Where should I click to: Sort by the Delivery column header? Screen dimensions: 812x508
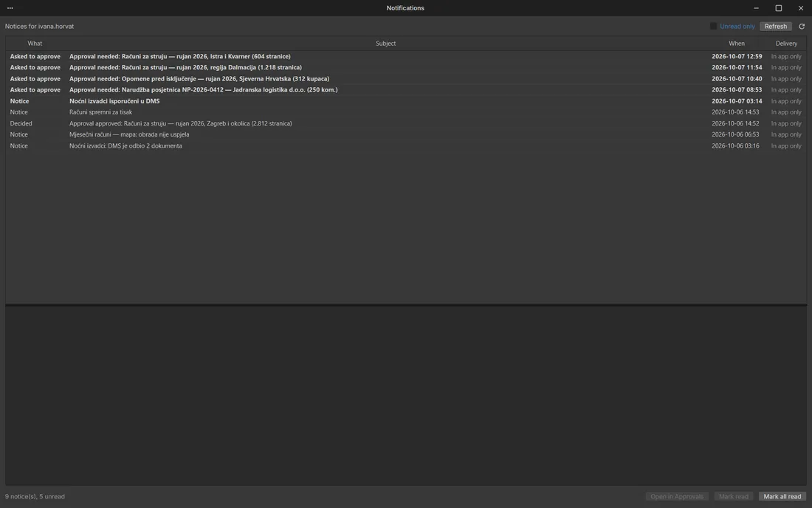coord(786,44)
